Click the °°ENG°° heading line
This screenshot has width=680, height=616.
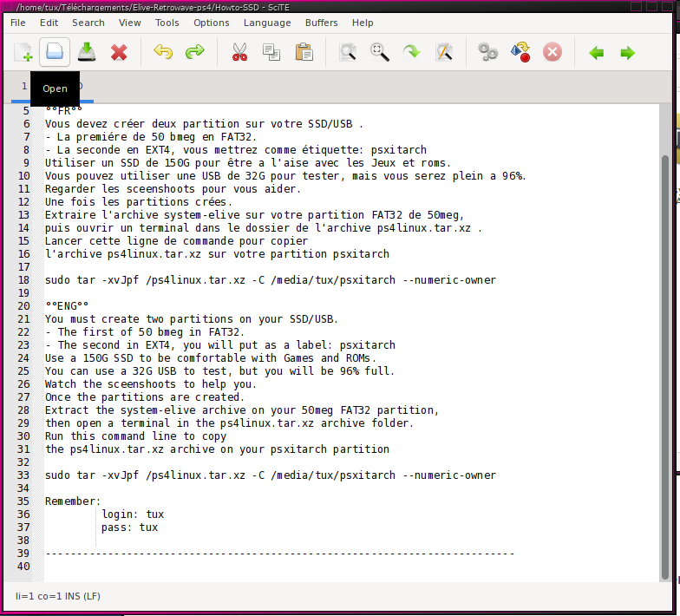point(67,305)
